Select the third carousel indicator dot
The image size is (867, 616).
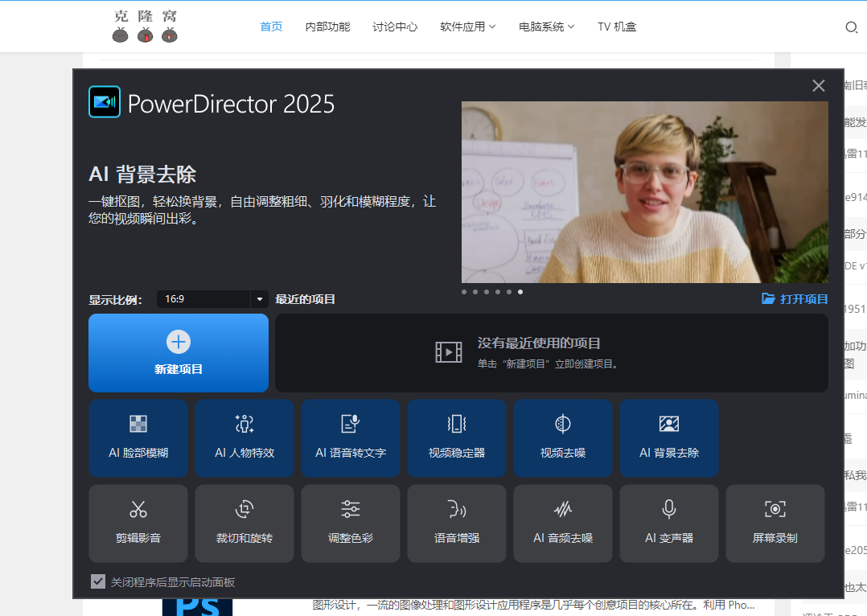487,292
